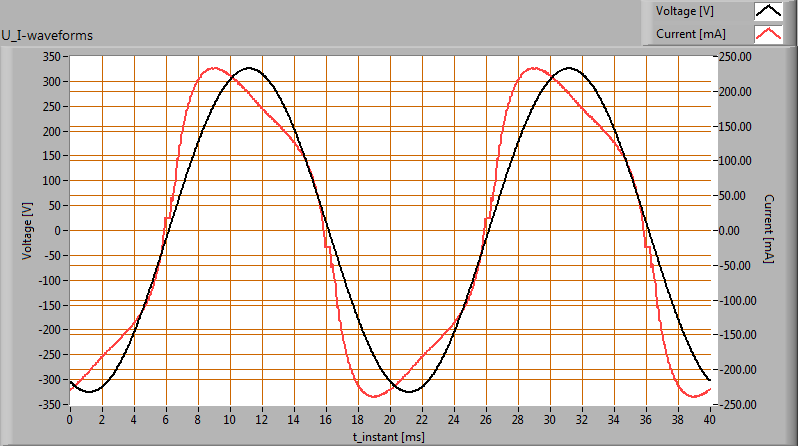This screenshot has height=446, width=798.
Task: Click the right vertical Current [mA] axis label
Action: [x=768, y=230]
